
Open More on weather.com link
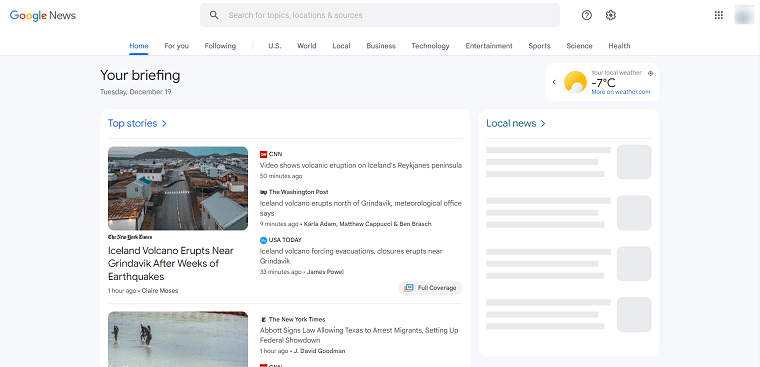tap(620, 92)
